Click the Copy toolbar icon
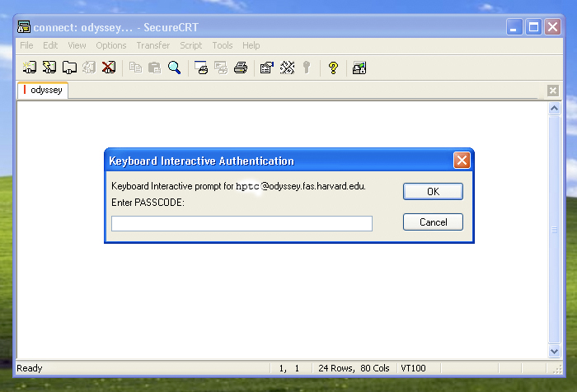The height and width of the screenshot is (392, 577). point(135,68)
